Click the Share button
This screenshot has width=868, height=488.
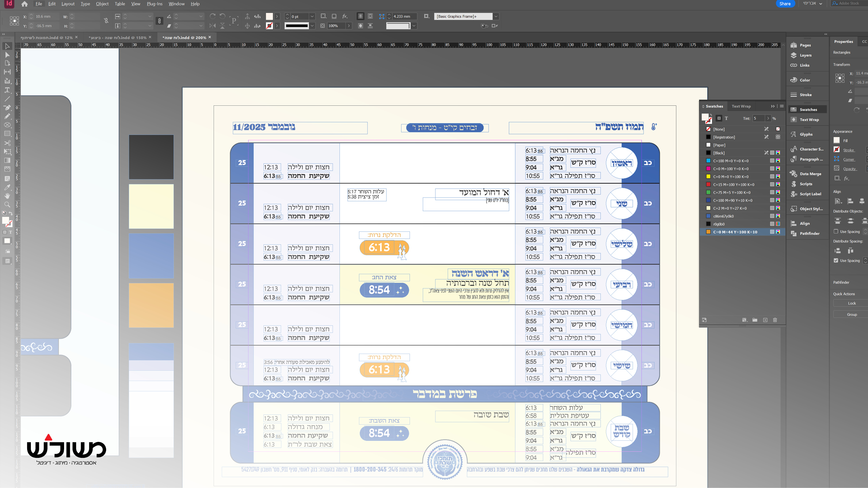click(x=785, y=4)
